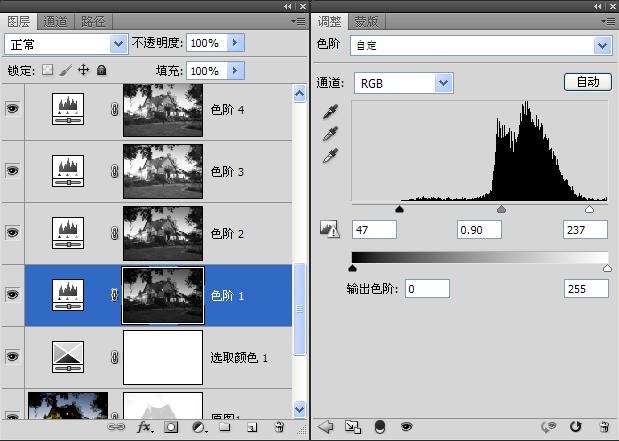Screen dimensions: 619x441
Task: Select the white point eyedropper
Action: [x=330, y=155]
